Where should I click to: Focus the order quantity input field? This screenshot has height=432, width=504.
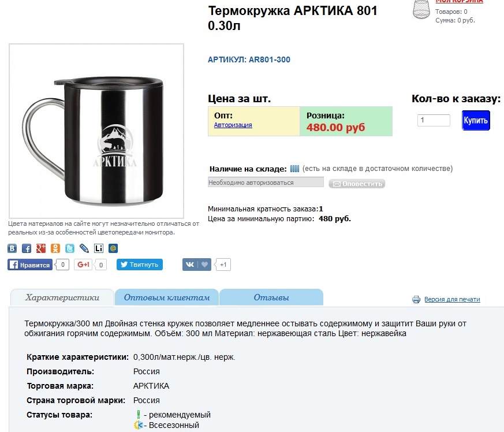tap(434, 120)
